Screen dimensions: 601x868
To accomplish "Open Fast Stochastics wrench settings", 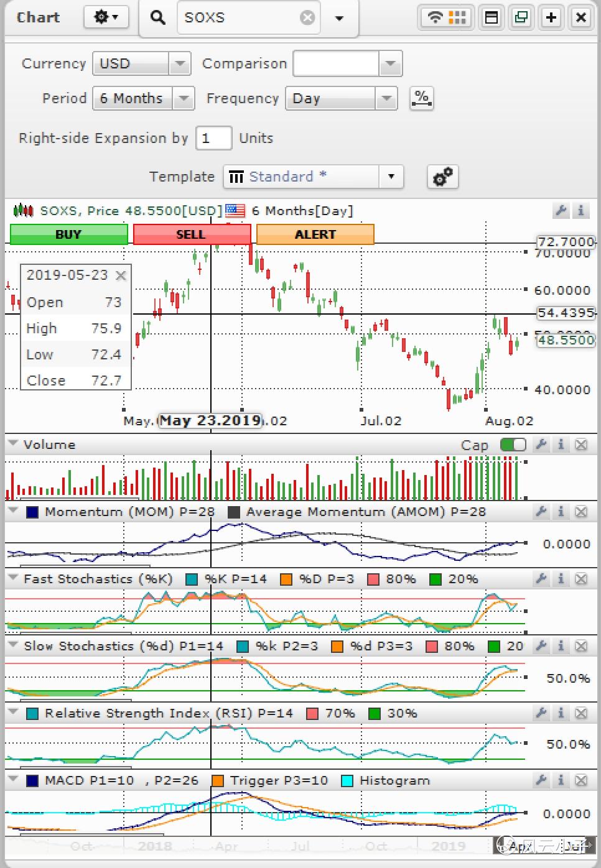I will (541, 579).
